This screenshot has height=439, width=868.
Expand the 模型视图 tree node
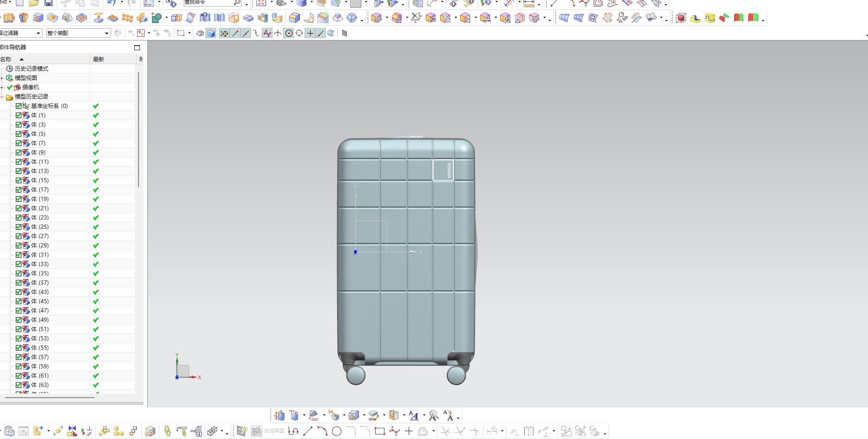tap(2, 78)
